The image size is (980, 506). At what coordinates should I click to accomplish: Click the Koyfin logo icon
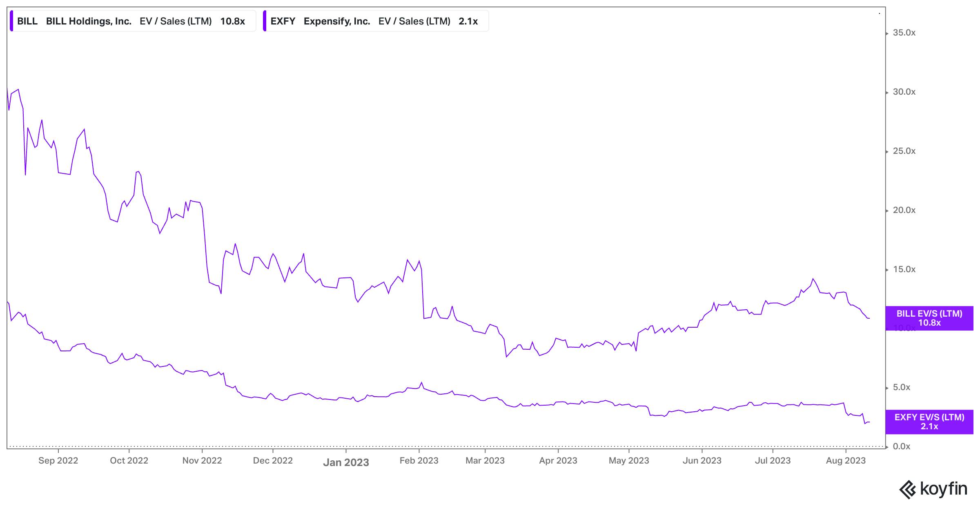click(908, 490)
